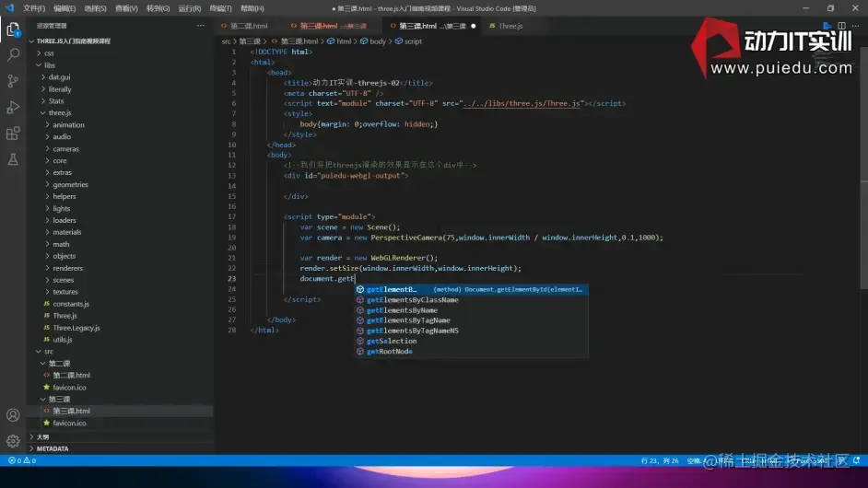Select getElementsByClassName suggestion
Image resolution: width=868 pixels, height=488 pixels.
click(x=471, y=300)
